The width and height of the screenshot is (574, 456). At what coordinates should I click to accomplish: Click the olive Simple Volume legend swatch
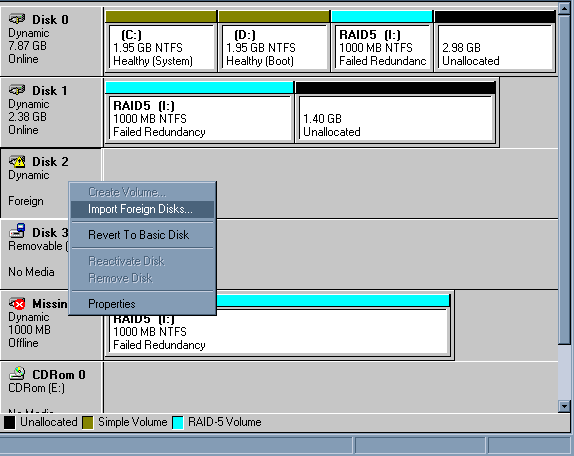(x=87, y=422)
